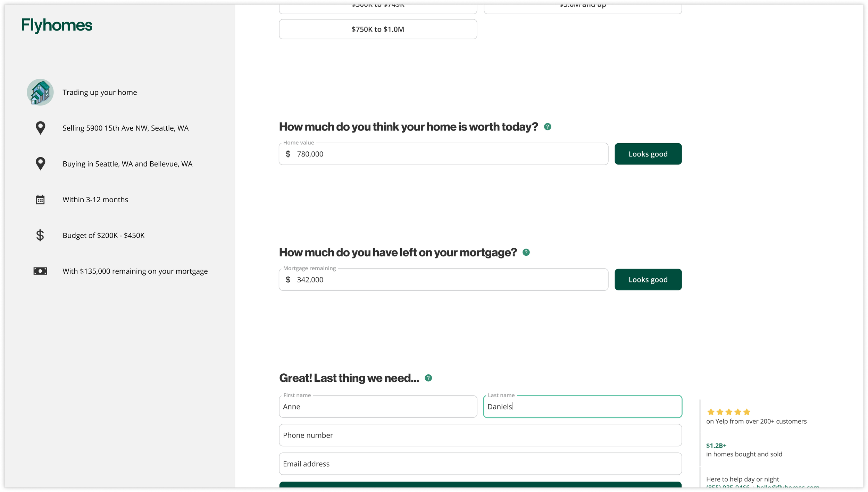Click the mortgage left question heading
This screenshot has width=868, height=492.
coord(398,252)
